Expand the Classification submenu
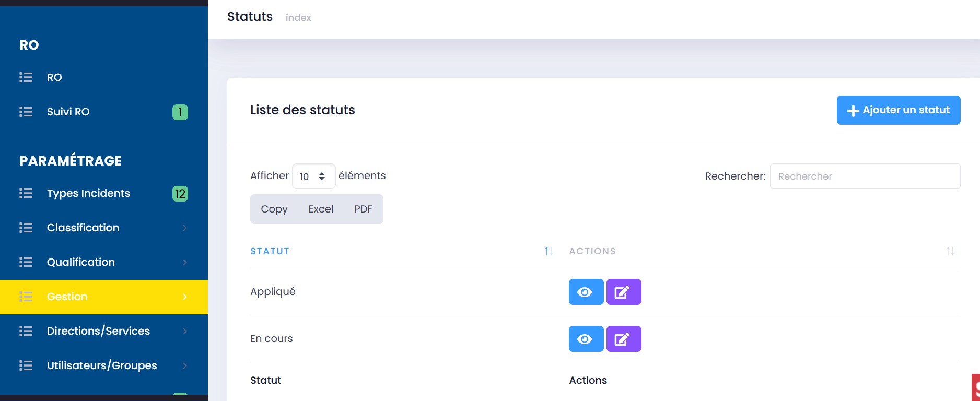The image size is (980, 401). 184,228
